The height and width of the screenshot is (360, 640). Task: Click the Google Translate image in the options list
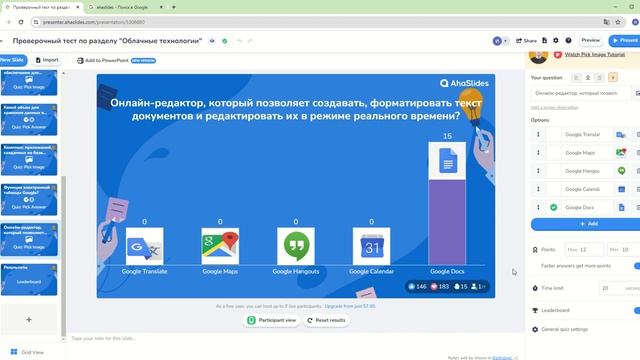click(621, 135)
